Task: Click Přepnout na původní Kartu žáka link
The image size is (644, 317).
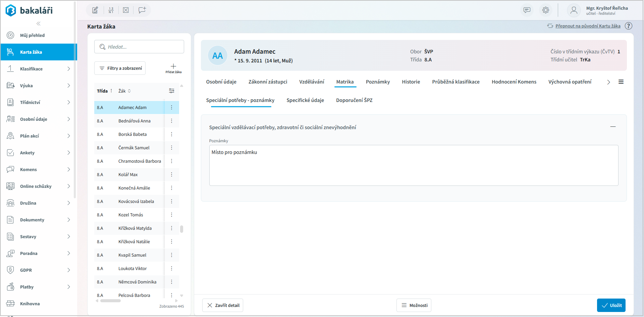Action: coord(588,26)
